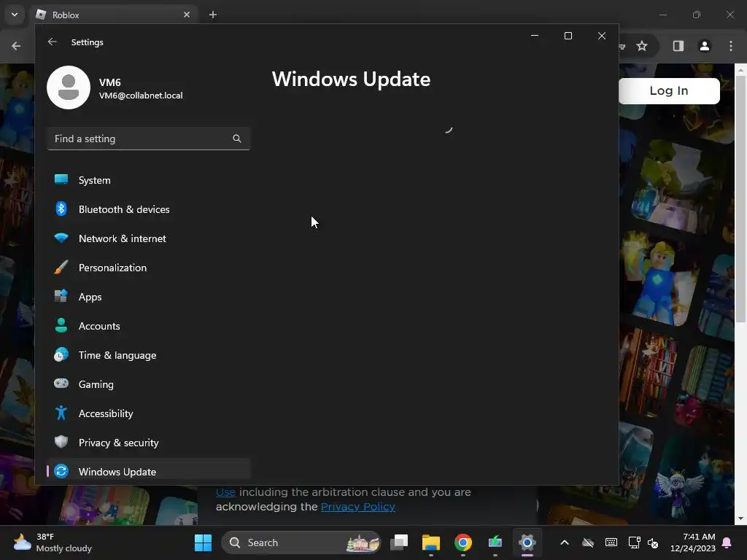Click the touch keyboard tray icon
This screenshot has width=747, height=560.
pyautogui.click(x=611, y=542)
